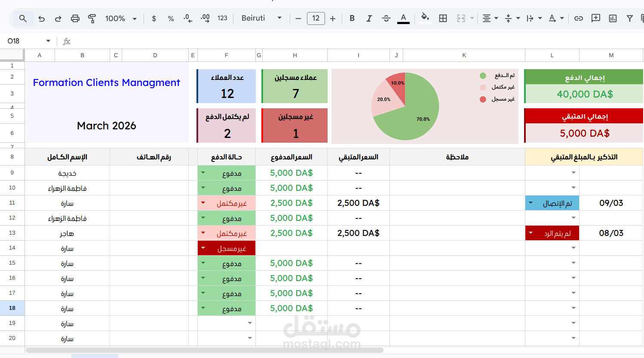
Task: Format as percent
Action: pyautogui.click(x=171, y=18)
